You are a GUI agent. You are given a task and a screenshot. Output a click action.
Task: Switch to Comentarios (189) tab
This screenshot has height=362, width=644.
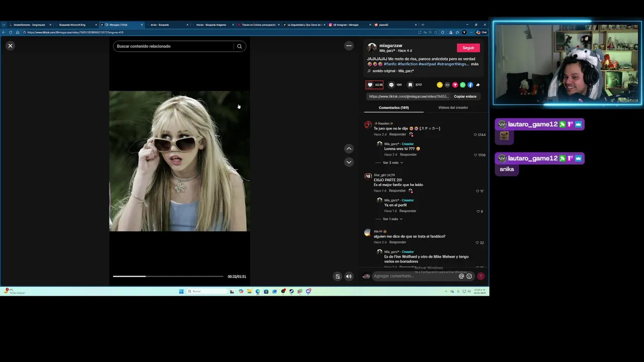coord(393,108)
